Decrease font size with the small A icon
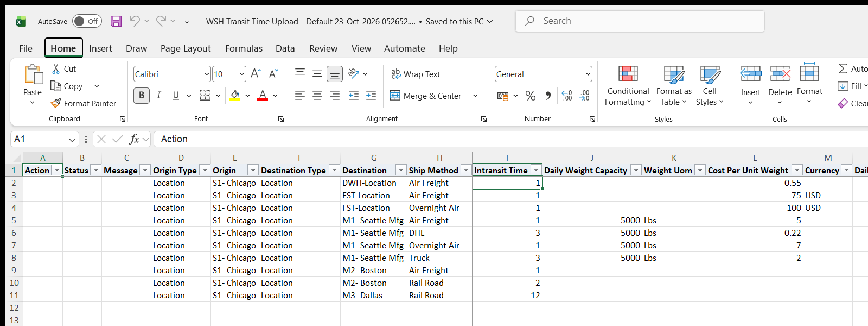Viewport: 868px width, 326px height. point(273,73)
